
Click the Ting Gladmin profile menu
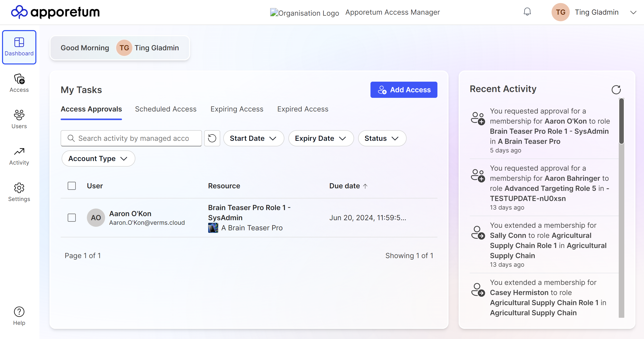596,12
